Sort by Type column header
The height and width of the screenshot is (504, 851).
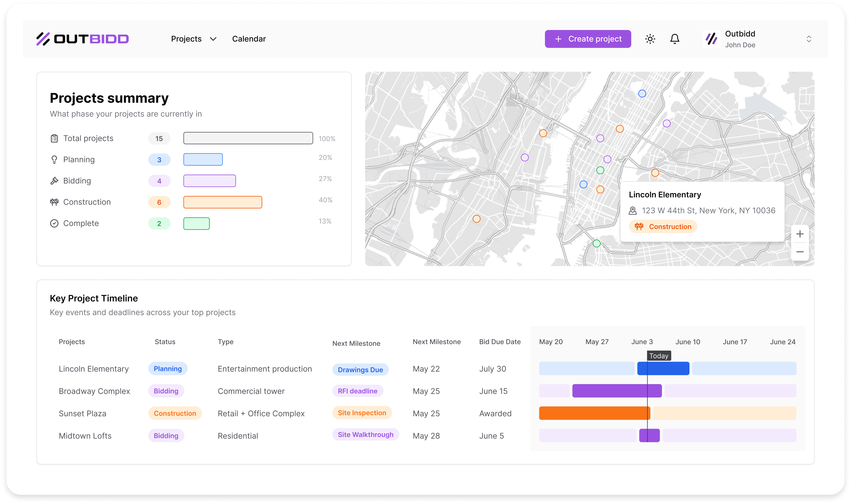pos(225,342)
